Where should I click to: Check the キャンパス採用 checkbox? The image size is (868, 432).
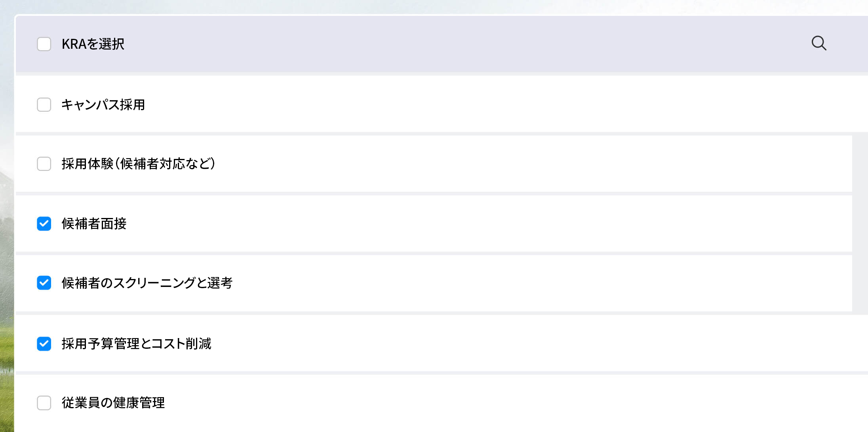point(44,105)
